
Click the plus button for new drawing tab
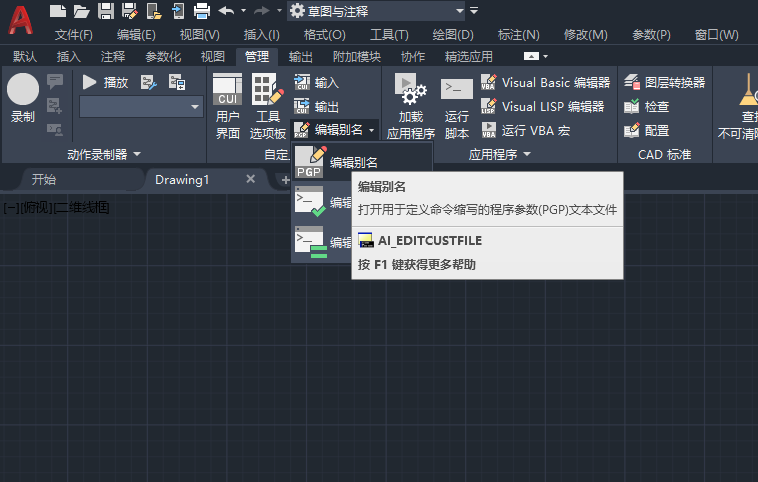[285, 180]
